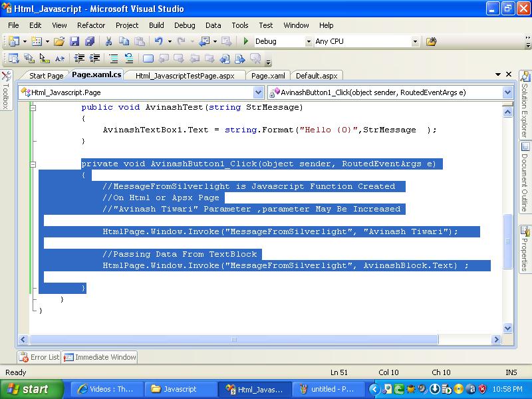The image size is (532, 399).
Task: Open the active files list dropdown arrow
Action: (x=497, y=74)
